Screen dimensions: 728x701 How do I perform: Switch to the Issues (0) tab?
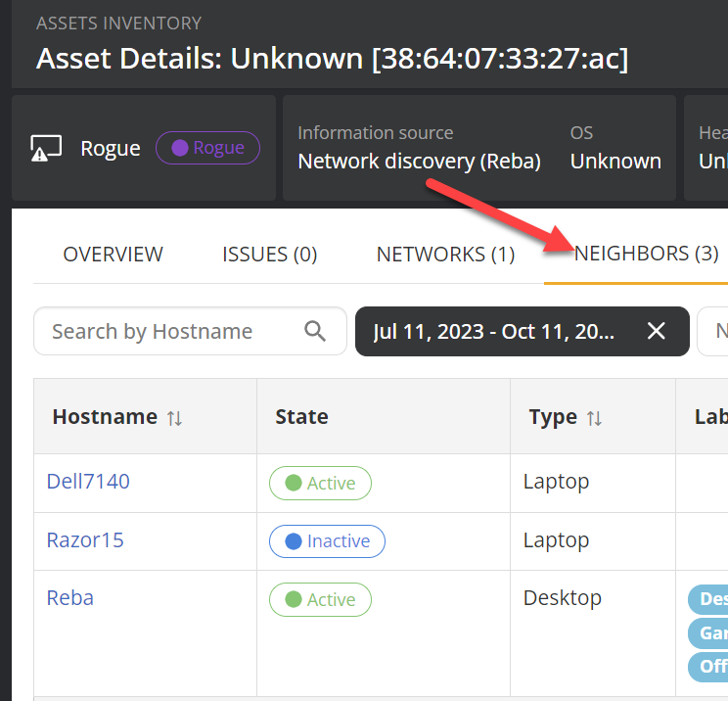[269, 255]
